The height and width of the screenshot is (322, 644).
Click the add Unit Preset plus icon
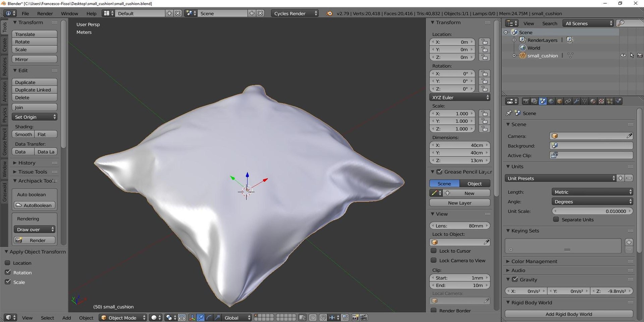point(621,178)
